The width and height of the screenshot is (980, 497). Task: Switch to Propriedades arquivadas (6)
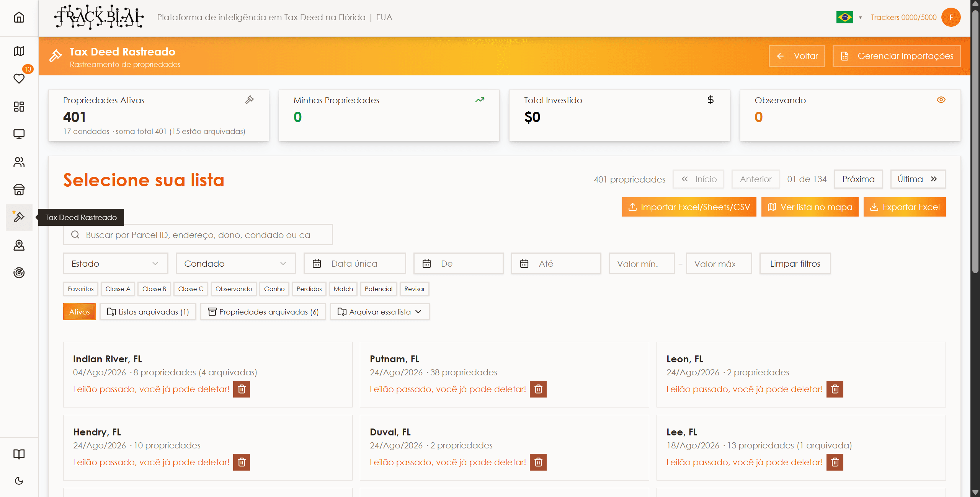pyautogui.click(x=263, y=312)
